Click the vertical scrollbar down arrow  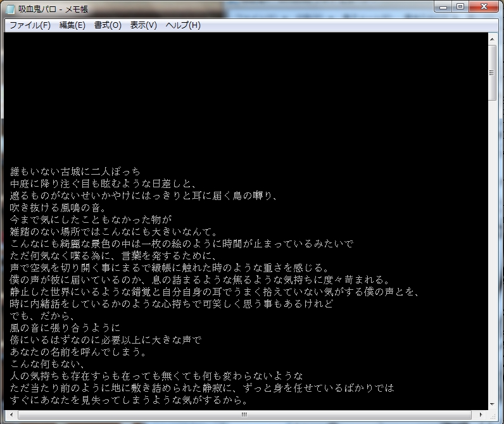pos(493,403)
